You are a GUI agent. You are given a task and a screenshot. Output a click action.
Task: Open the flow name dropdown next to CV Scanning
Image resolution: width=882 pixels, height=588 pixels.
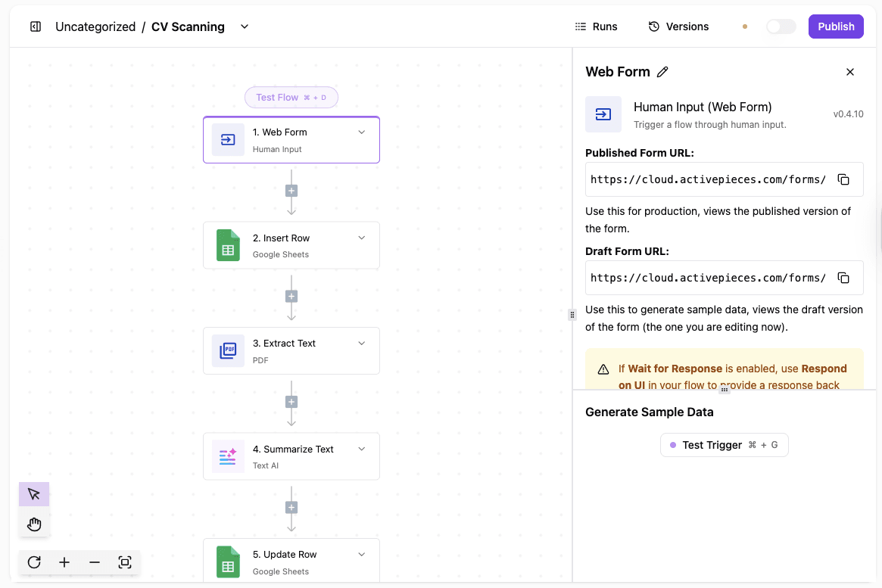(244, 26)
